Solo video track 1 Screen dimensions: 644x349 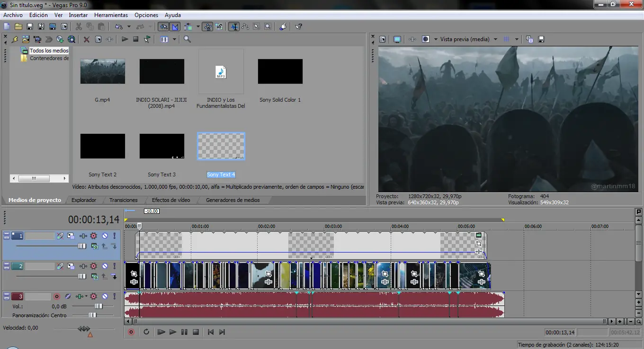[114, 236]
